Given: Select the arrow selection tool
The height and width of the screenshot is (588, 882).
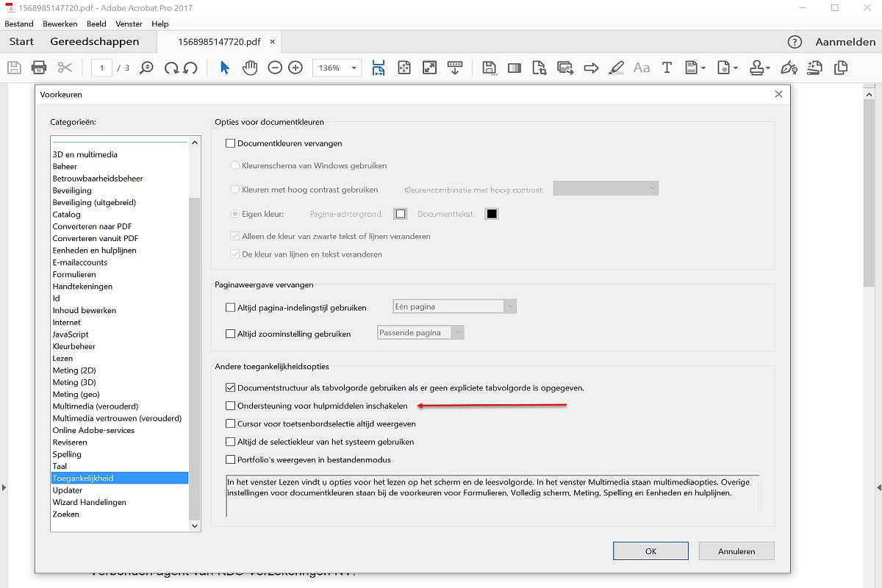Looking at the screenshot, I should click(225, 68).
